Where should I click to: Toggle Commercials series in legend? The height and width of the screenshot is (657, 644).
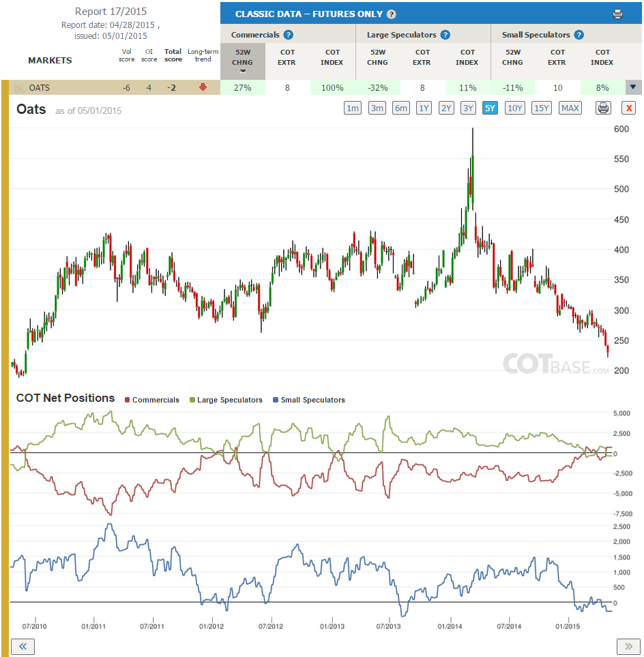tap(152, 400)
